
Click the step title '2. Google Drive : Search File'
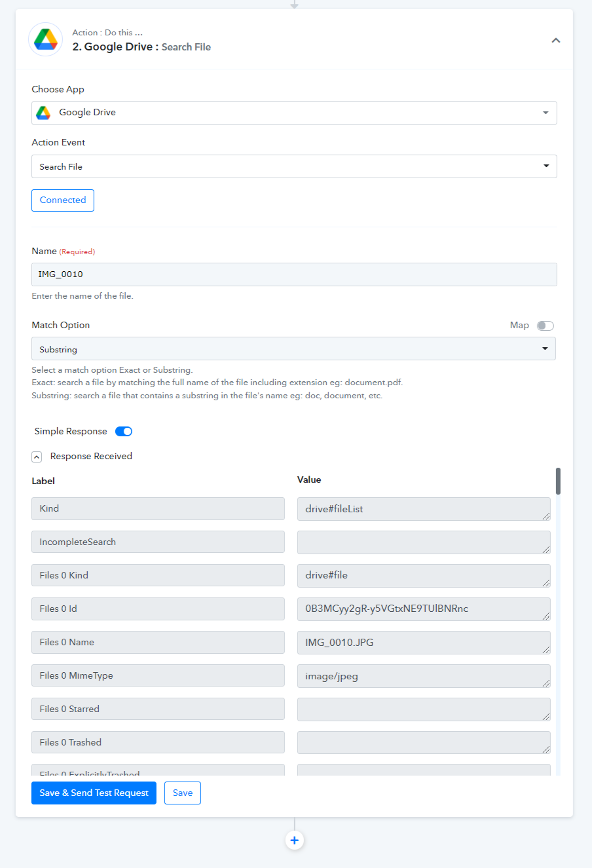click(x=141, y=47)
